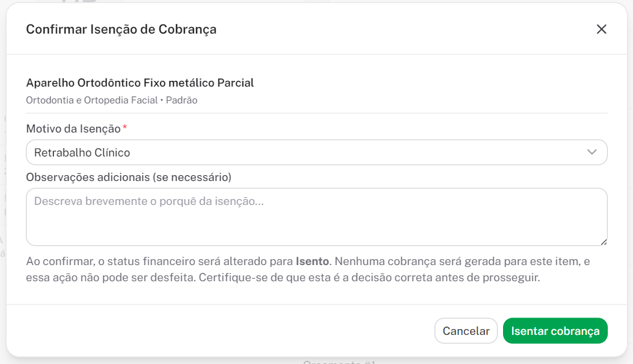Click placeholder Descreva brevemente o porquê
Screen dimensions: 633x364
(x=149, y=201)
